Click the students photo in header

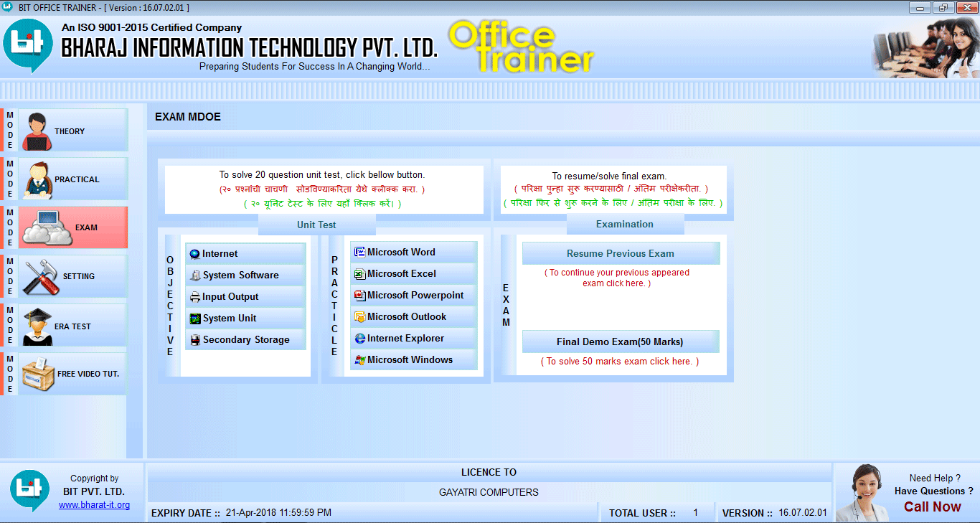point(925,47)
